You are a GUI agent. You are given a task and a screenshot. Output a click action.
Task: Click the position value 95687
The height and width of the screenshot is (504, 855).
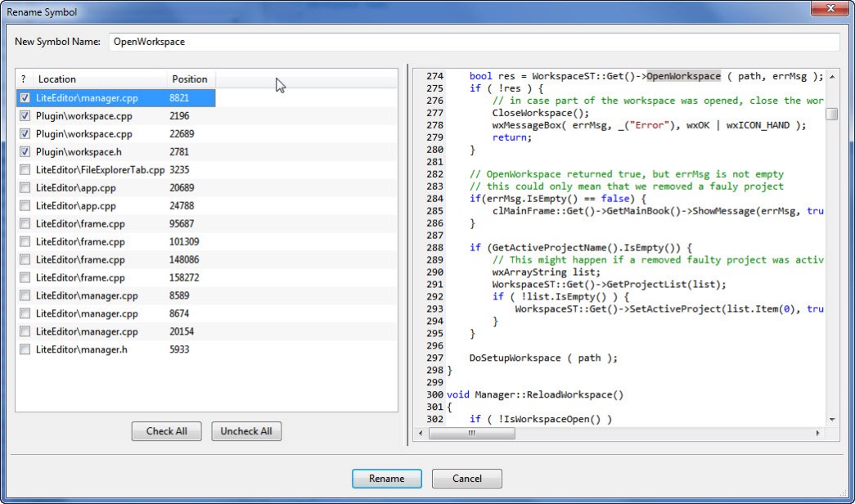coord(182,224)
